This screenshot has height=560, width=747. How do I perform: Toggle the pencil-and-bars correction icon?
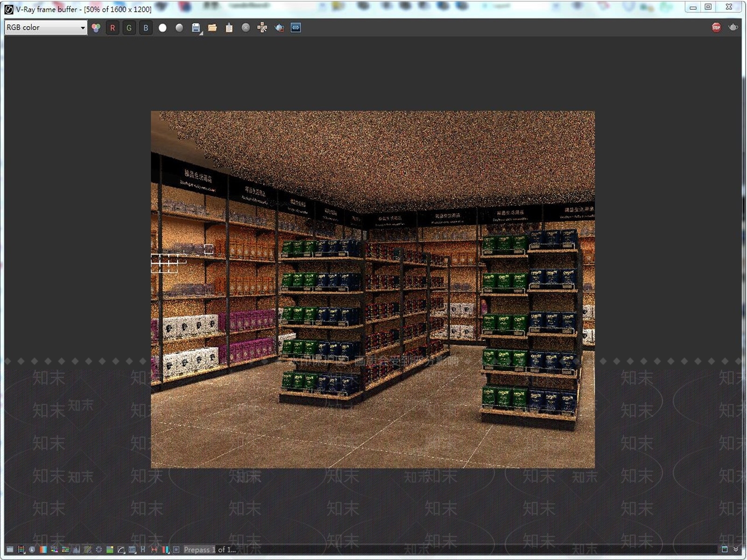click(88, 549)
